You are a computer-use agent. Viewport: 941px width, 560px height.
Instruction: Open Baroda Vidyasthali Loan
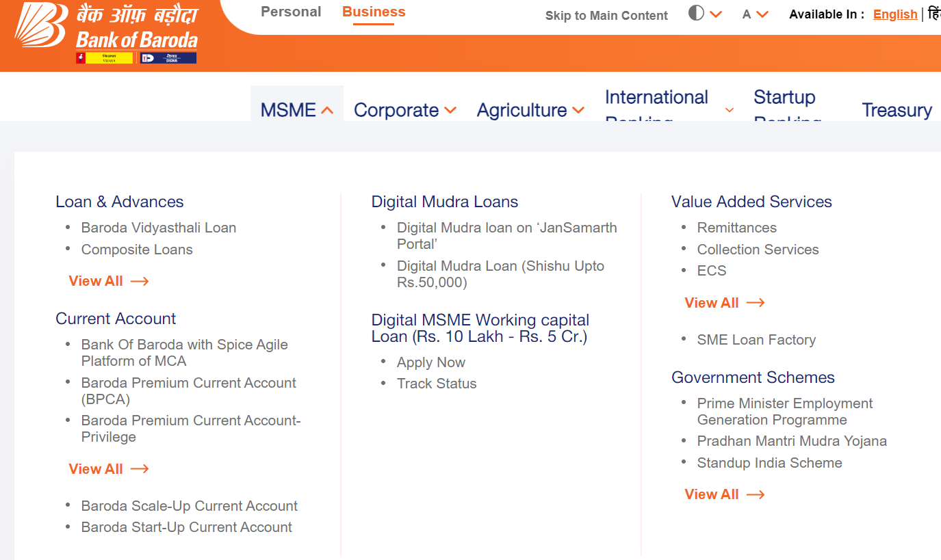tap(159, 228)
